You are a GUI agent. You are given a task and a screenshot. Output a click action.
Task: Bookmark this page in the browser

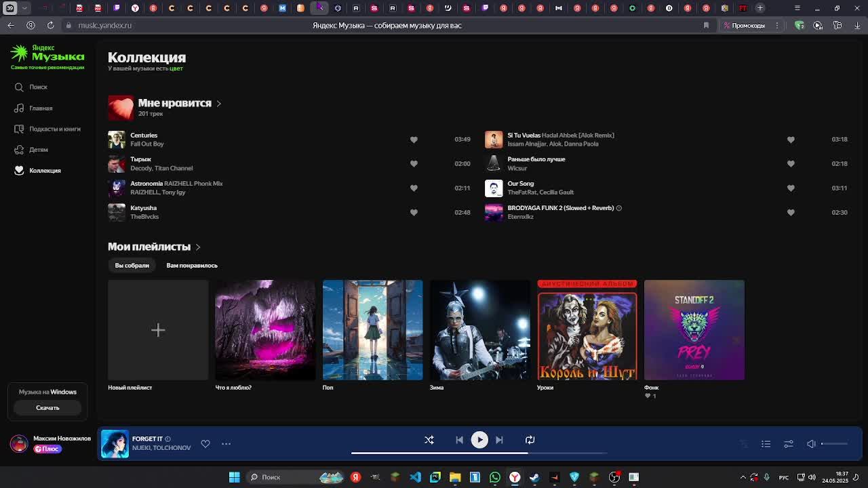tap(706, 25)
